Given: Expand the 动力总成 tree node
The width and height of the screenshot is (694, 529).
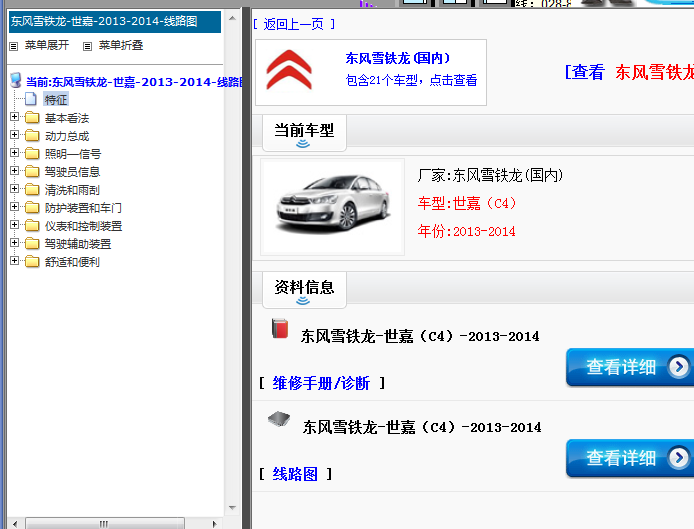Looking at the screenshot, I should (x=14, y=135).
